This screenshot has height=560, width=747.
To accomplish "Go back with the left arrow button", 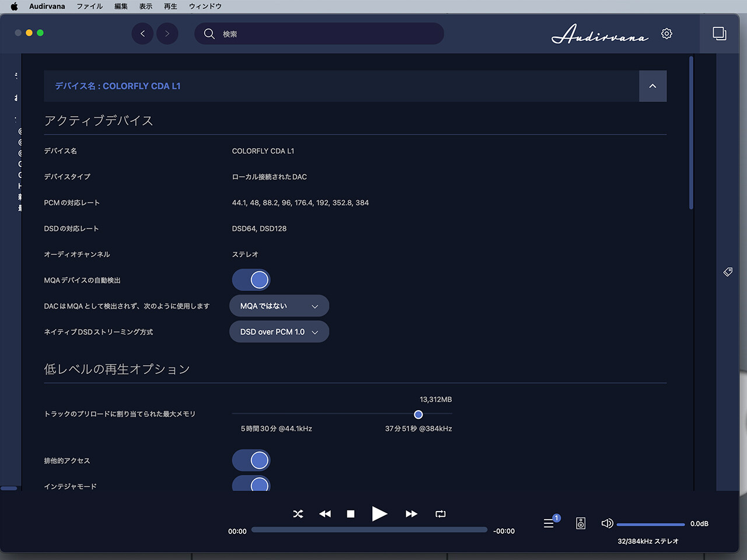I will 142,34.
